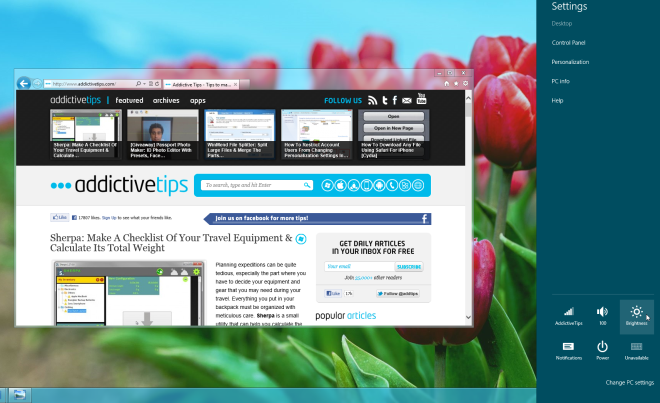660x403 pixels.
Task: Open the Restrict Account Users featured thumbnail
Action: (x=317, y=134)
